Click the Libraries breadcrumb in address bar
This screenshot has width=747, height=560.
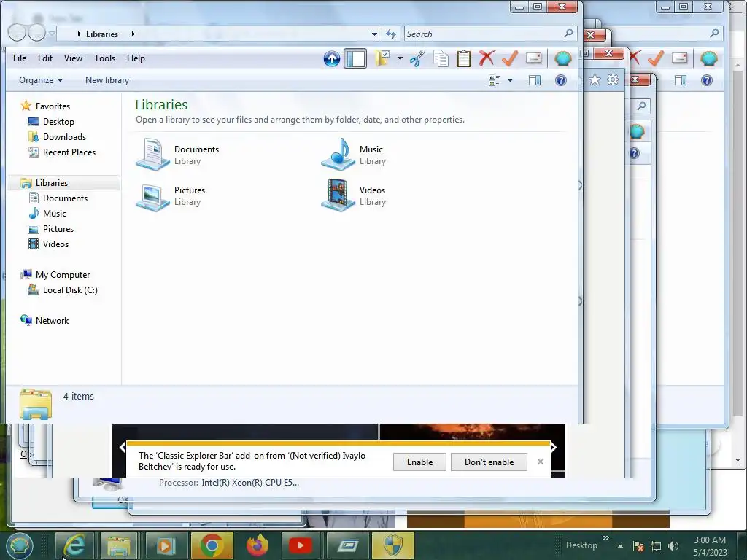point(102,34)
